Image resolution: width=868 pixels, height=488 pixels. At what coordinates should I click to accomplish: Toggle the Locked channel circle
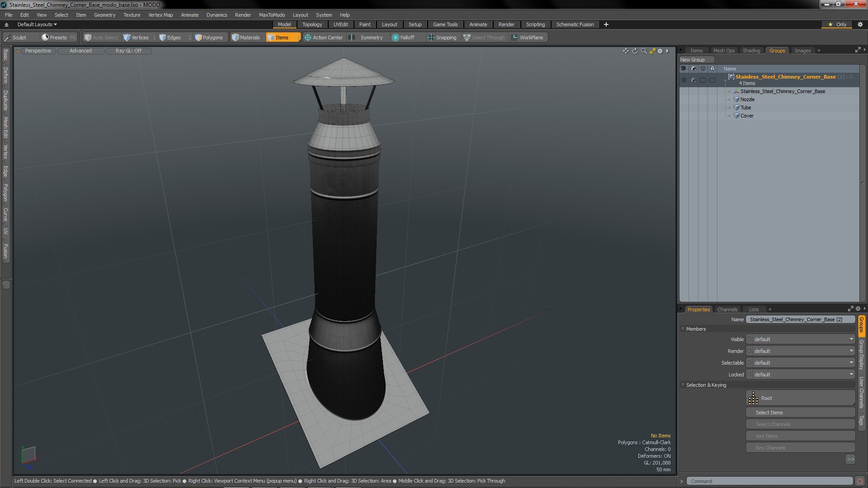749,375
